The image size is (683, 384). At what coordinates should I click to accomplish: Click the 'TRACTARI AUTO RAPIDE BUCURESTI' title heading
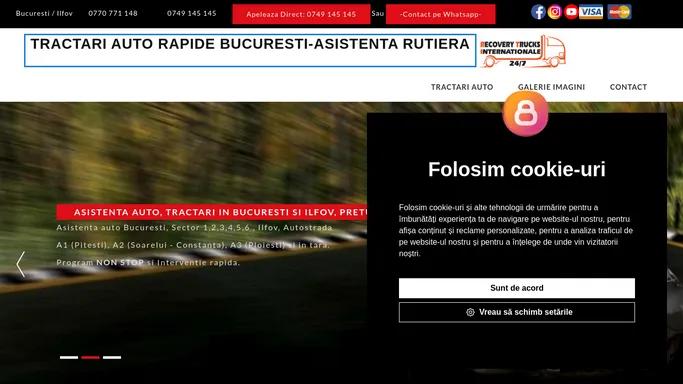coord(250,44)
